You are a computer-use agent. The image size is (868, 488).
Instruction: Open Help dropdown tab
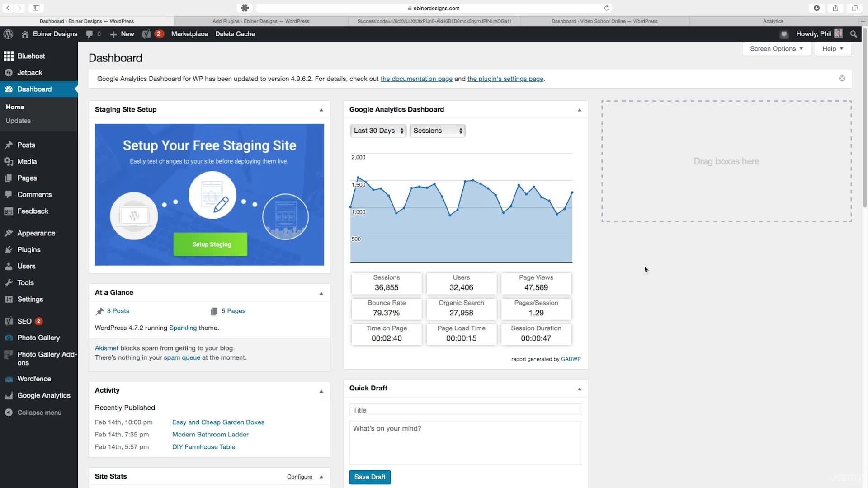click(x=833, y=49)
